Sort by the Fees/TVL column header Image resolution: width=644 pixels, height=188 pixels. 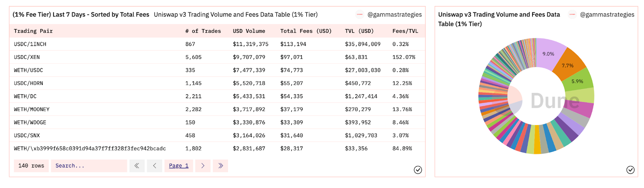point(405,31)
